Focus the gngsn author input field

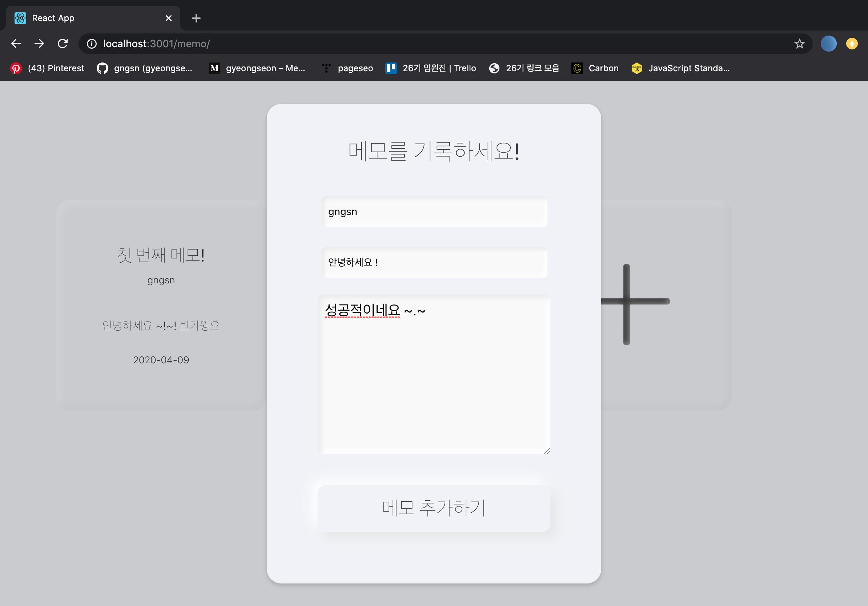(x=434, y=212)
